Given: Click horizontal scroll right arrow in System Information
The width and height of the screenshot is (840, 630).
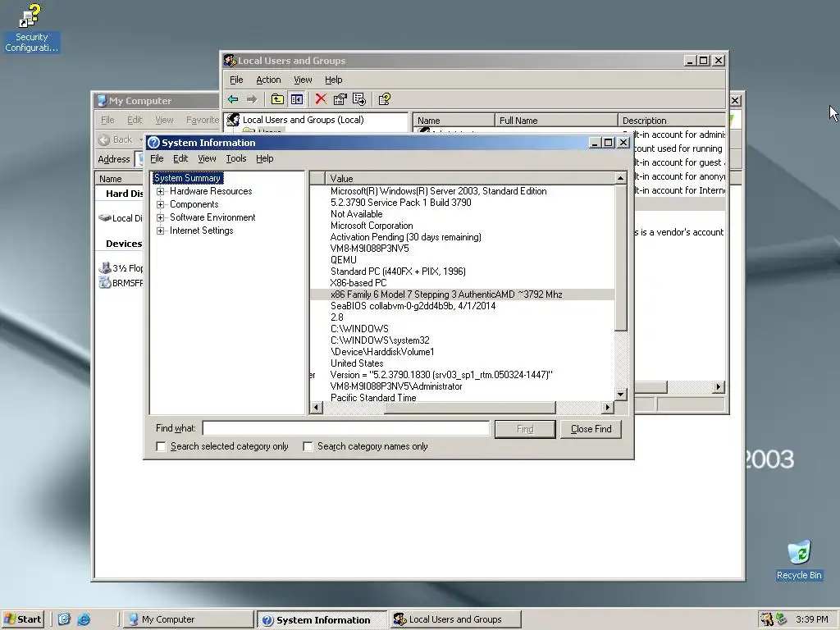Looking at the screenshot, I should tap(607, 408).
